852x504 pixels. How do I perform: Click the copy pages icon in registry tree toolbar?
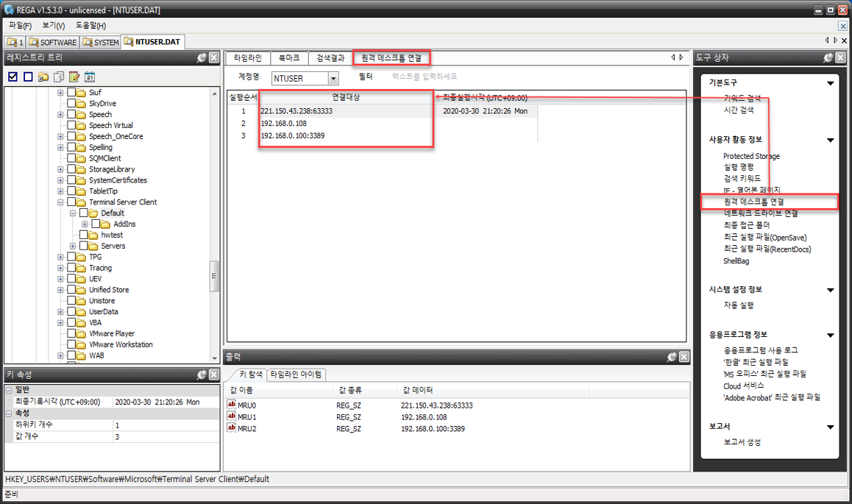click(59, 77)
